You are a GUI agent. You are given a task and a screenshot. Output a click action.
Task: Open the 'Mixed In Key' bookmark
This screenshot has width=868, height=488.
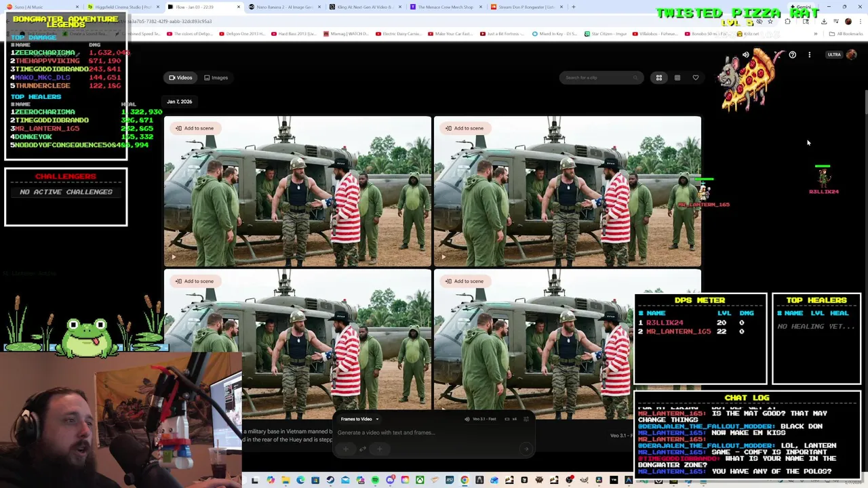click(555, 33)
